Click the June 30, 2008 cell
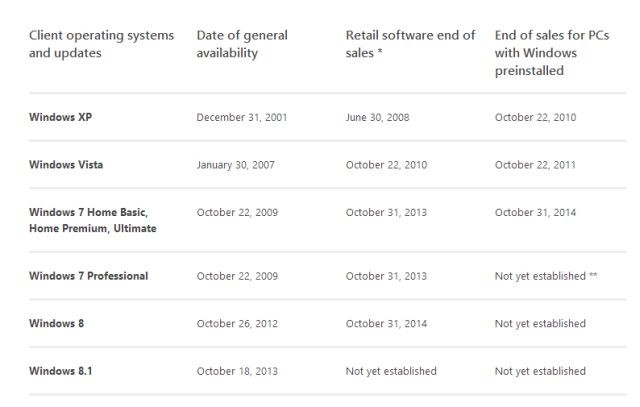This screenshot has height=407, width=640. coord(377,117)
